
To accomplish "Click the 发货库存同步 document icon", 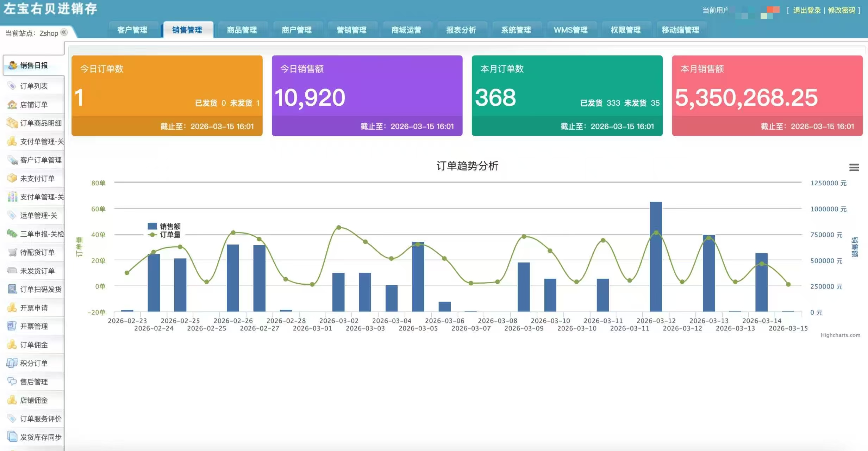I will coord(12,437).
